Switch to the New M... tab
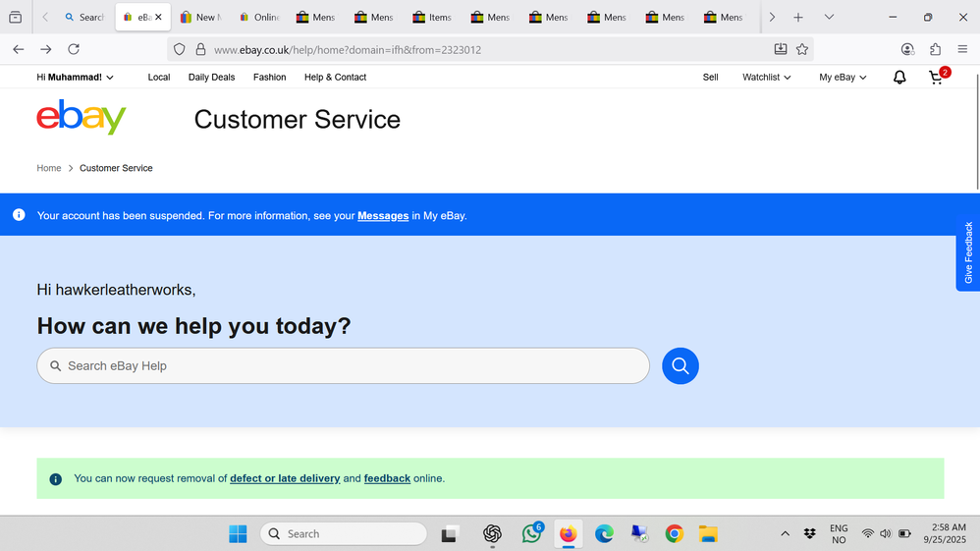 click(x=200, y=18)
